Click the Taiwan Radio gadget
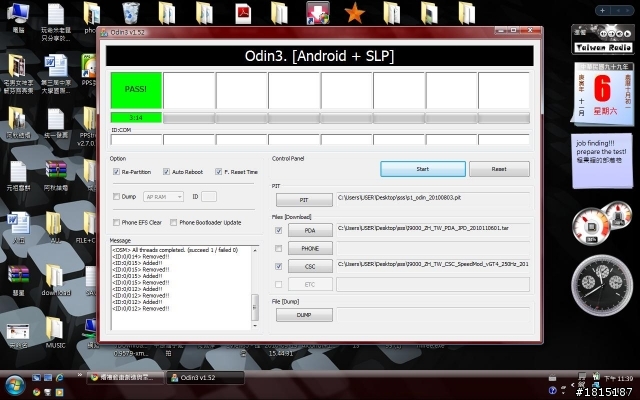The image size is (640, 400). click(x=602, y=40)
